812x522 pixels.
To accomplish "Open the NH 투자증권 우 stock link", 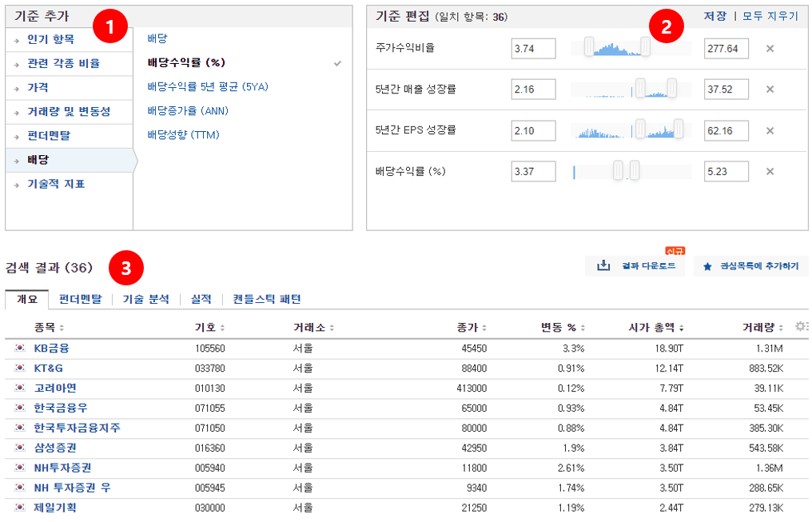I will [72, 488].
